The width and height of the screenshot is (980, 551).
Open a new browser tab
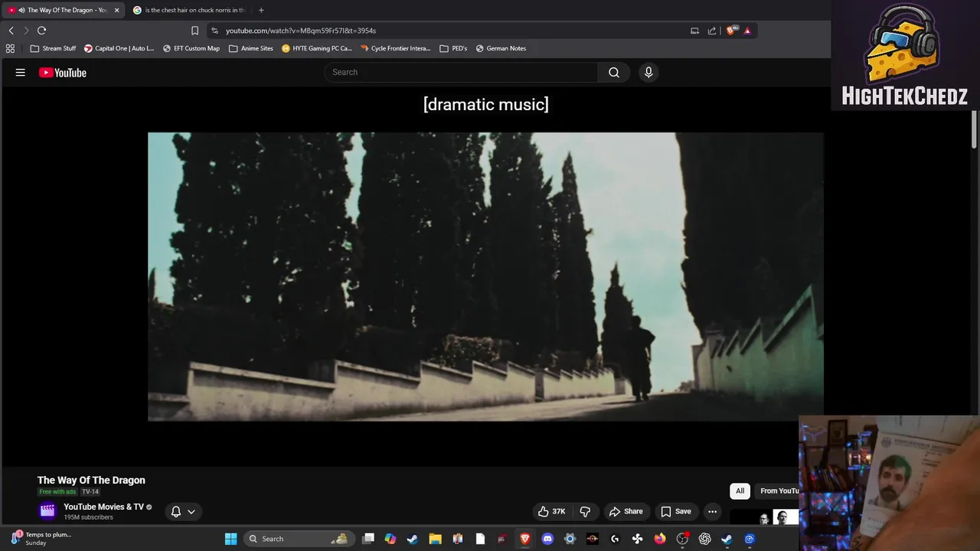pyautogui.click(x=261, y=10)
